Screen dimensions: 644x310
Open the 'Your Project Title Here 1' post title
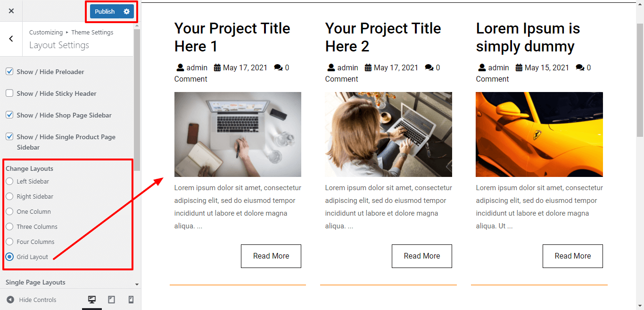click(x=232, y=37)
